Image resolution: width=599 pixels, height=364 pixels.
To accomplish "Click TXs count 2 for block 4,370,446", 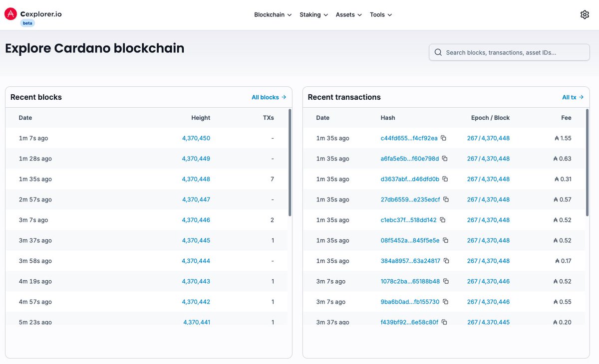I will coord(272,220).
